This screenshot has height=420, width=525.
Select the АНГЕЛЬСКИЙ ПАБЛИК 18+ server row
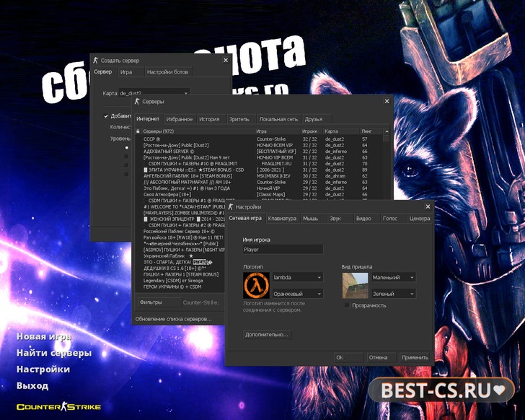[258, 176]
